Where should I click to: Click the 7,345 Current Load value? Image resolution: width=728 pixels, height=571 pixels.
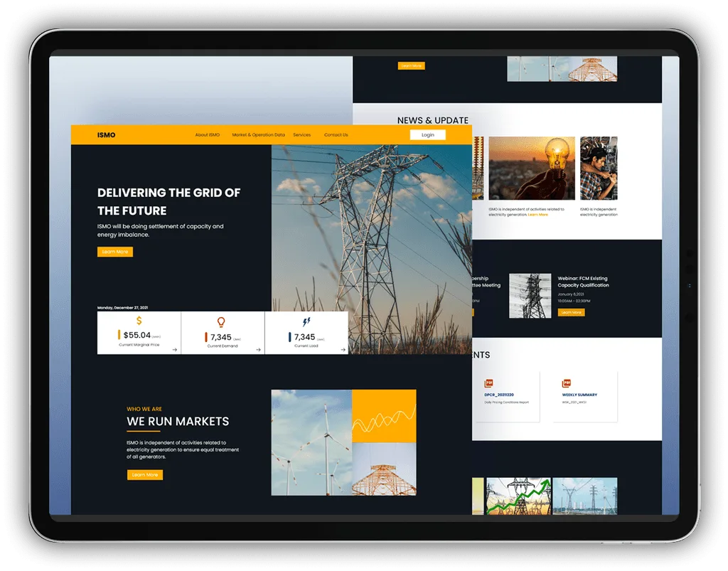pyautogui.click(x=304, y=337)
